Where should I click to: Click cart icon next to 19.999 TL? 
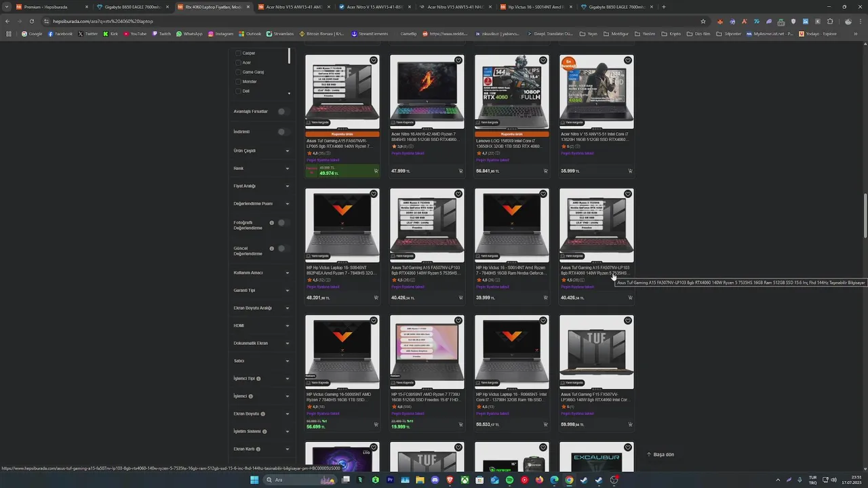pyautogui.click(x=460, y=424)
